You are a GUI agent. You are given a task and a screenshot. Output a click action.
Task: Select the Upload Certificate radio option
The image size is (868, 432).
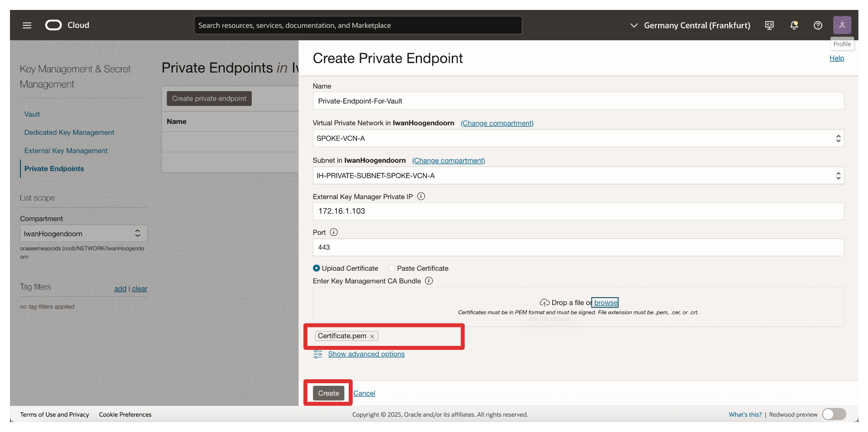click(316, 268)
